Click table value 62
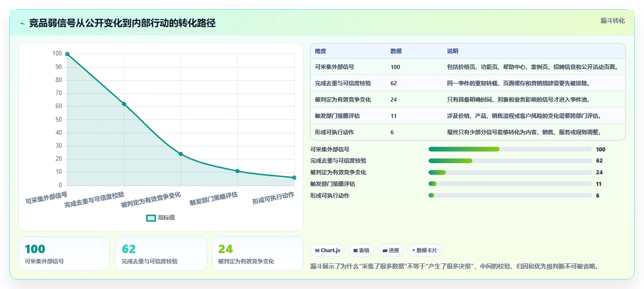 [394, 83]
